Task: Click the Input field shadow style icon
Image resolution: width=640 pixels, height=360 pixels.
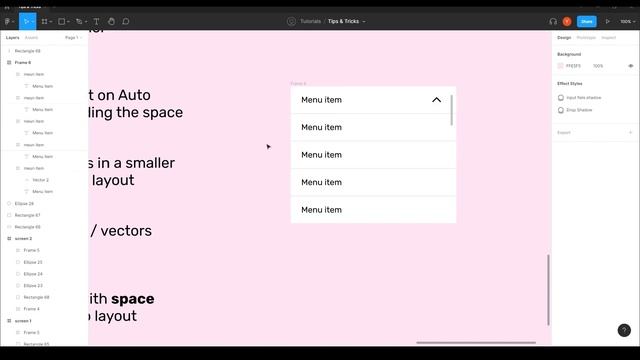Action: point(561,98)
